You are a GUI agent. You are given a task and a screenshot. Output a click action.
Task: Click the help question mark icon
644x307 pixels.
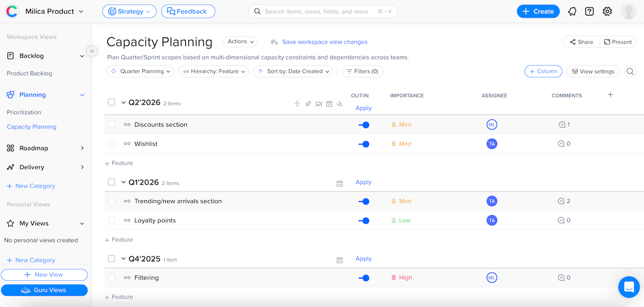[589, 11]
